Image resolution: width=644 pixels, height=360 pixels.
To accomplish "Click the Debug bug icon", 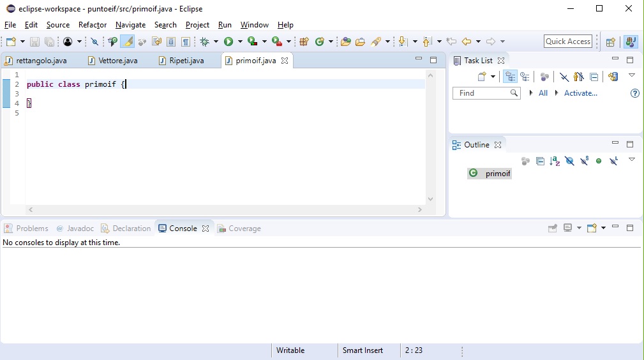I will (x=204, y=41).
